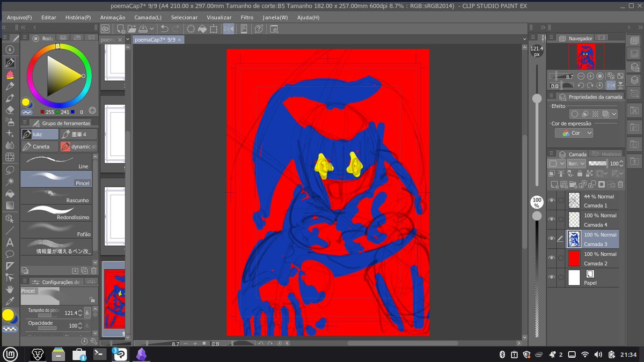Select the Hand move tool
Screen dimensions: 644x362
[10, 290]
